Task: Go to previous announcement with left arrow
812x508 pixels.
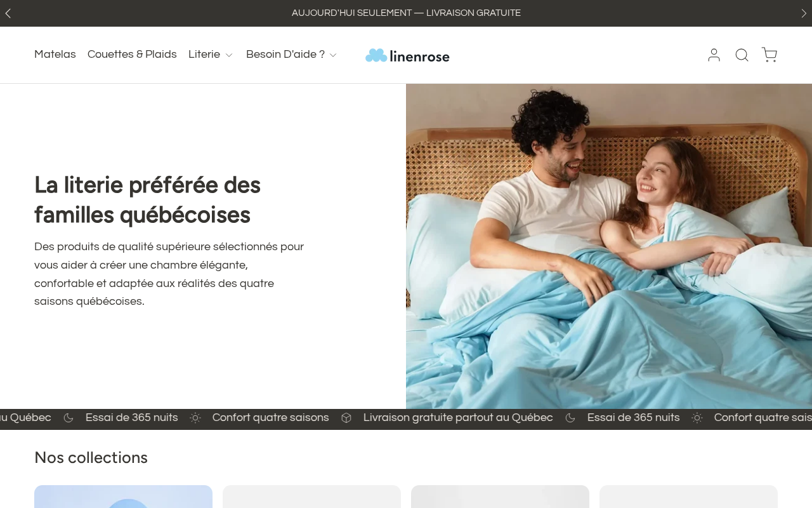Action: (8, 13)
